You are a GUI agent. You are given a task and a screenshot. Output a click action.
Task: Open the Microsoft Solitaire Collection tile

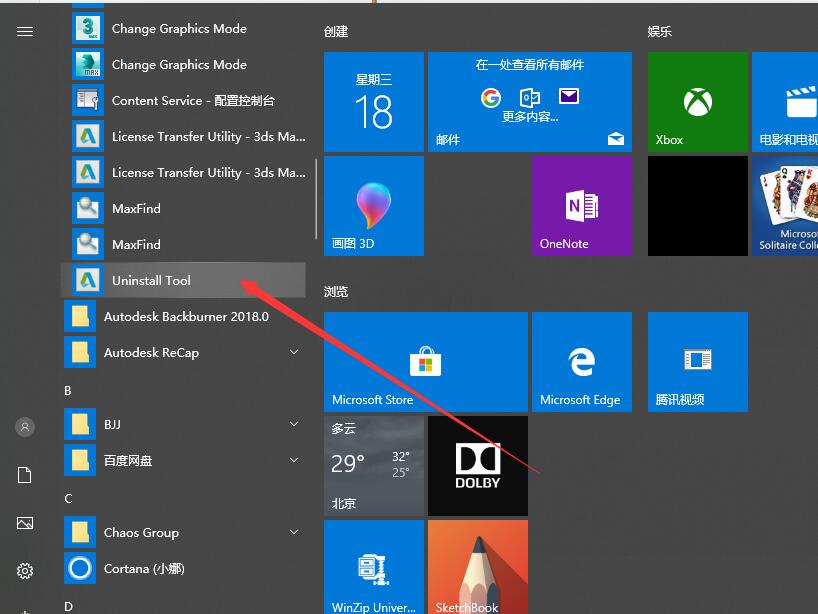point(785,206)
